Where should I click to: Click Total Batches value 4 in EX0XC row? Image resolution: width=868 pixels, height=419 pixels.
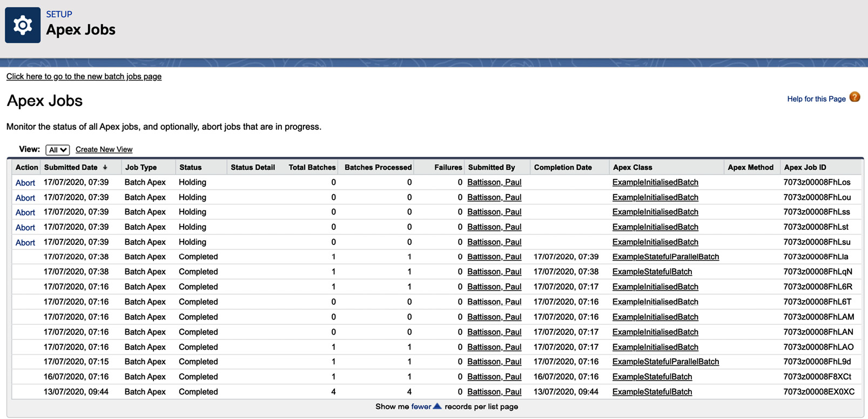tap(333, 392)
